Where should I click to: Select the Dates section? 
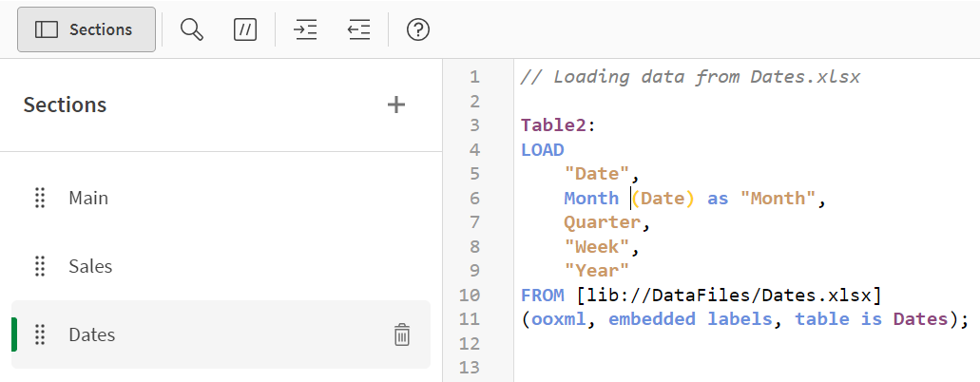[221, 334]
